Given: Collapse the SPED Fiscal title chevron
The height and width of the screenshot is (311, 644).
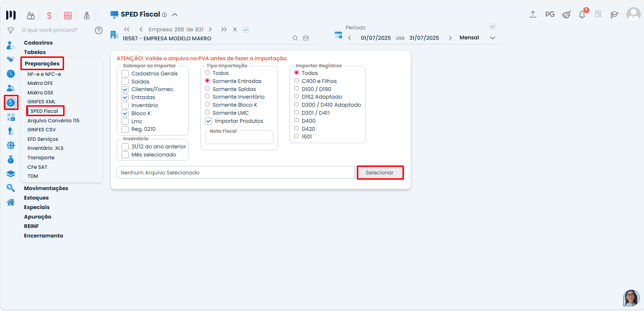Looking at the screenshot, I should 175,15.
